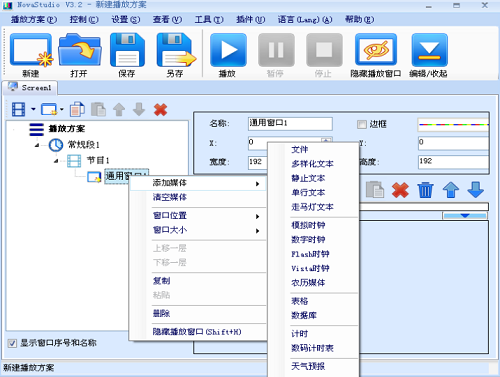Click the red X delete icon above tree
This screenshot has width=500, height=377.
[x=160, y=109]
